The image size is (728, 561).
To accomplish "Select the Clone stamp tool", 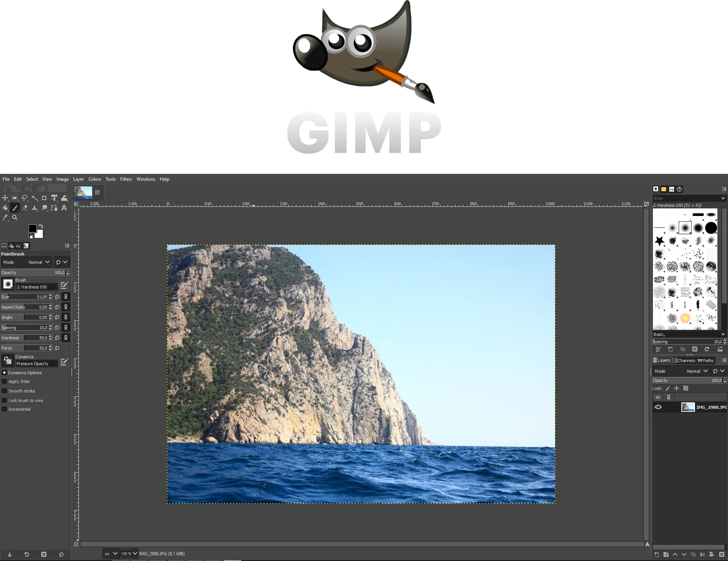I will coord(35,208).
